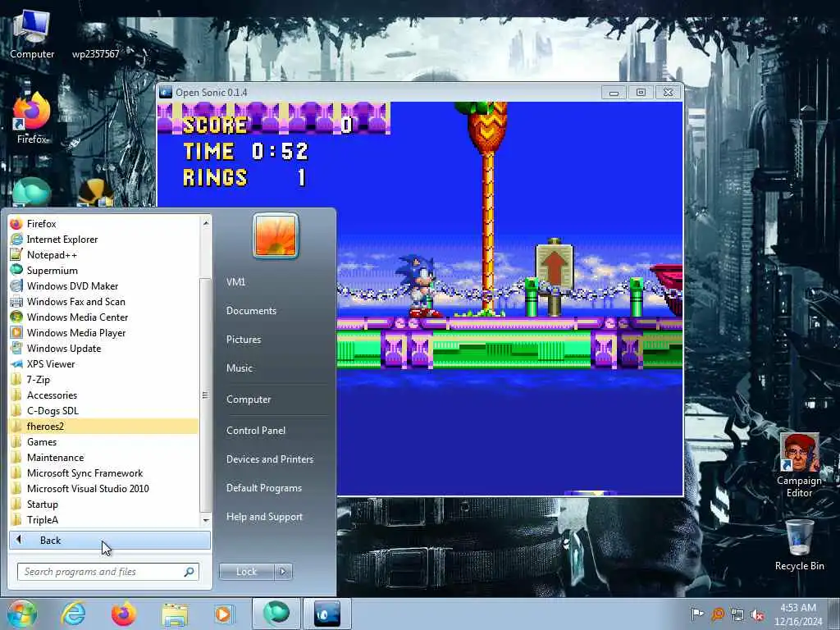Select the Firefox desktop shortcut
Screen dimensions: 840x630
point(32,119)
